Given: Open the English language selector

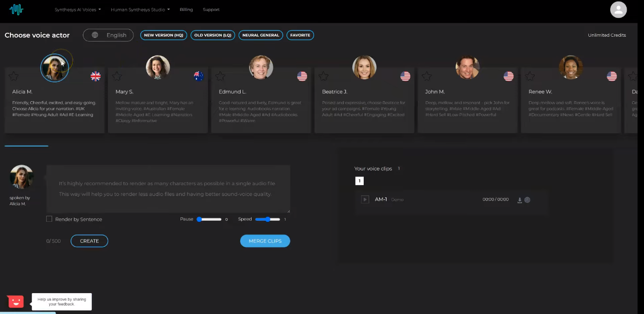Looking at the screenshot, I should coord(108,35).
